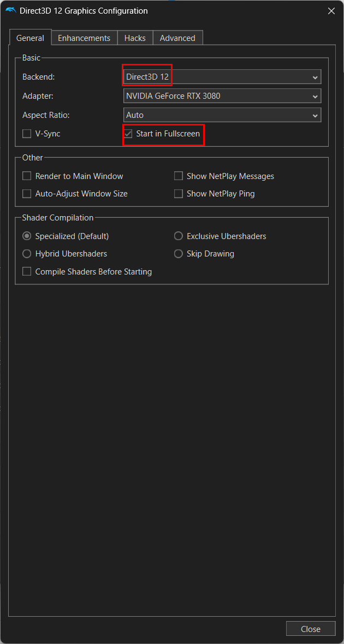Switch to the Advanced tab
This screenshot has width=344, height=644.
(177, 38)
